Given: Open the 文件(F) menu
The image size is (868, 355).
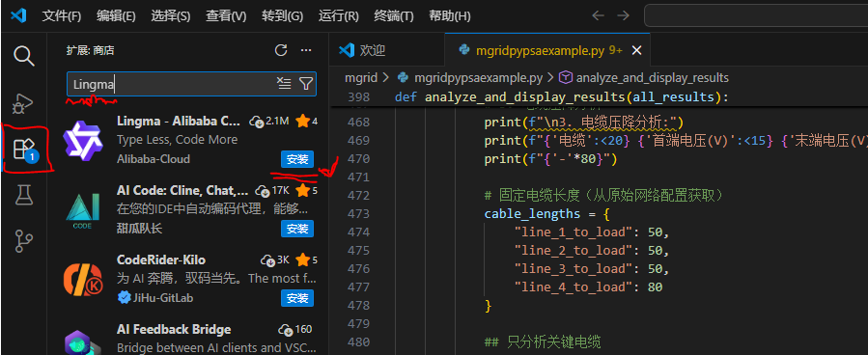Looking at the screenshot, I should tap(62, 16).
